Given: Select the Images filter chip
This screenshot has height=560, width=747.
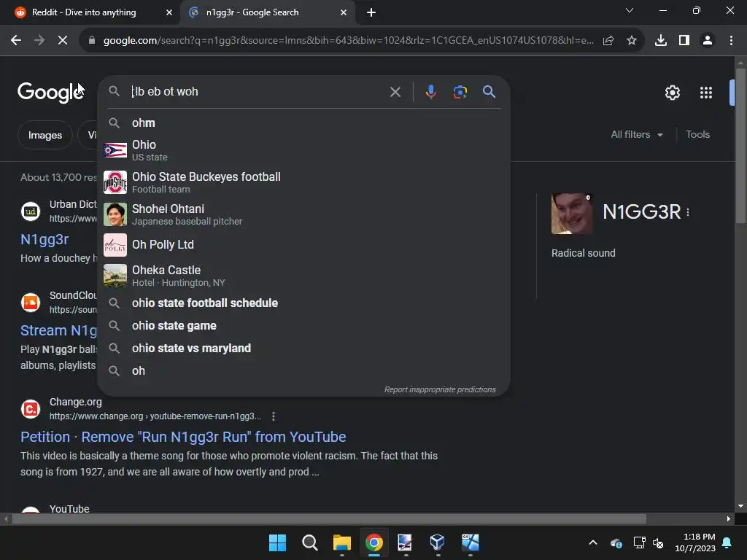Looking at the screenshot, I should click(x=45, y=135).
